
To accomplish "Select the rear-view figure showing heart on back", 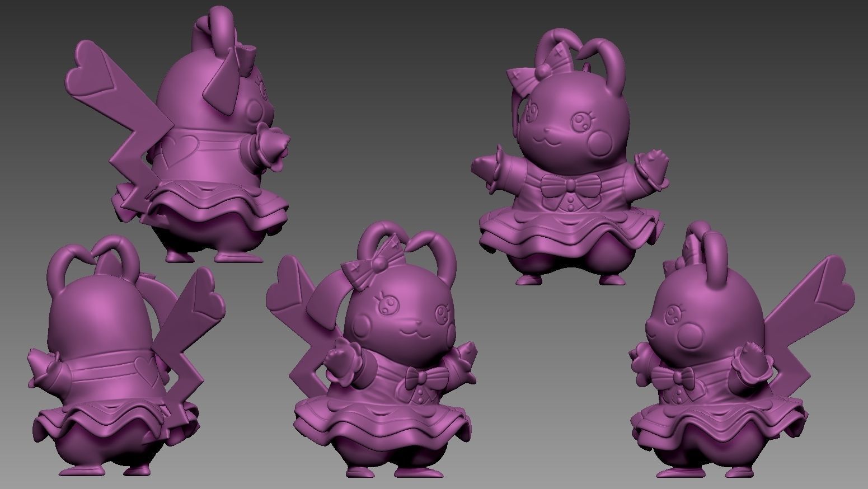I will (x=126, y=356).
